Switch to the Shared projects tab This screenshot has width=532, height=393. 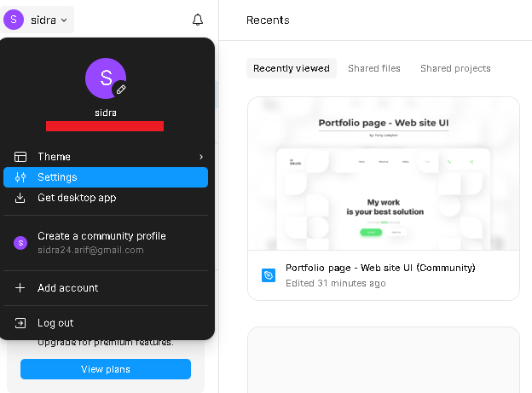click(455, 68)
